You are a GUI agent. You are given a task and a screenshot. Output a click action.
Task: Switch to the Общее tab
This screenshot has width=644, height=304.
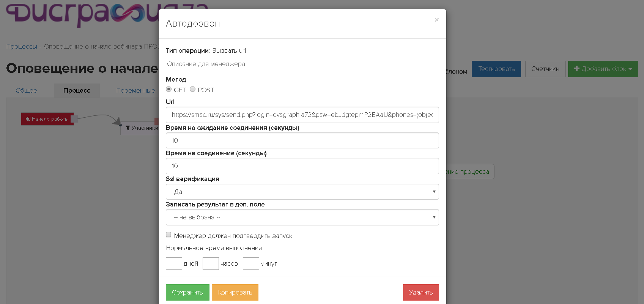point(26,90)
